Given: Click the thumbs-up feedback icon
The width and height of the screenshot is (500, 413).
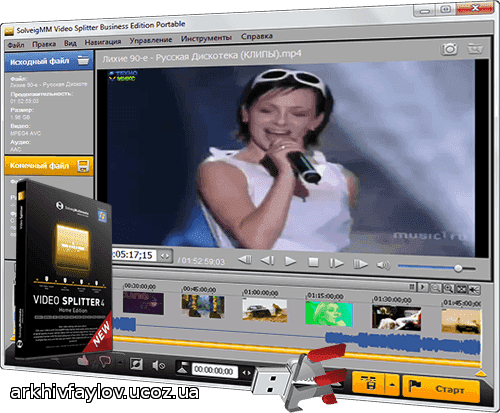Looking at the screenshot, I should 84,360.
